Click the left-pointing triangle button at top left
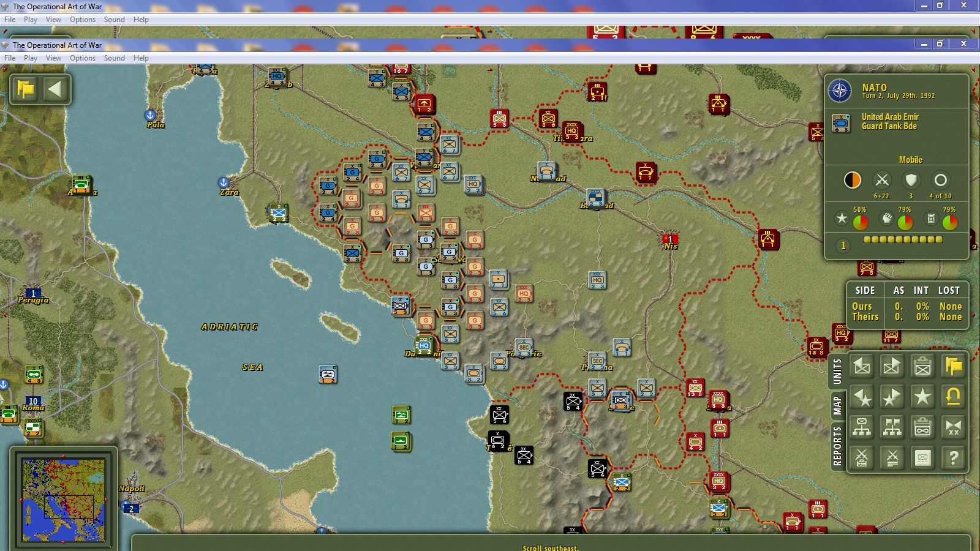Image resolution: width=980 pixels, height=551 pixels. [55, 89]
